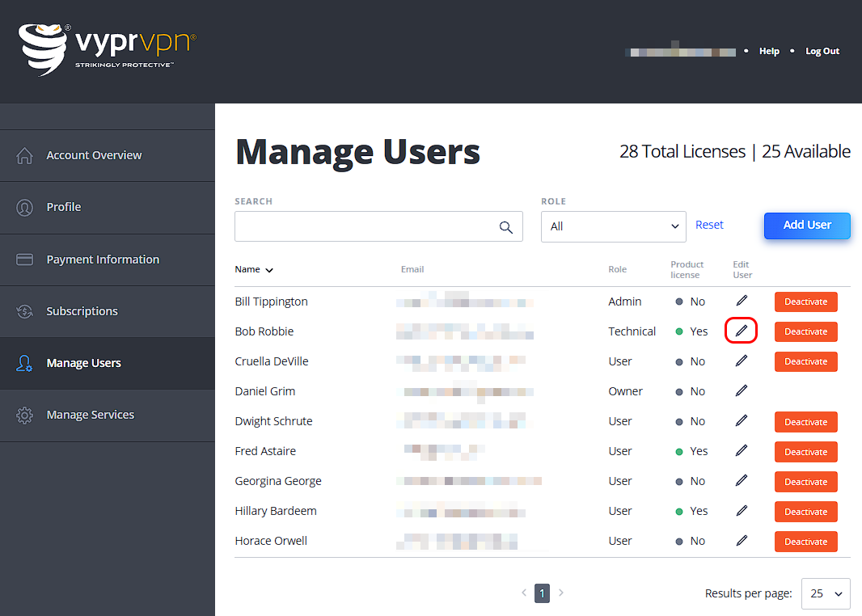The image size is (862, 616).
Task: Deactivate Fred Astaire
Action: tap(806, 452)
